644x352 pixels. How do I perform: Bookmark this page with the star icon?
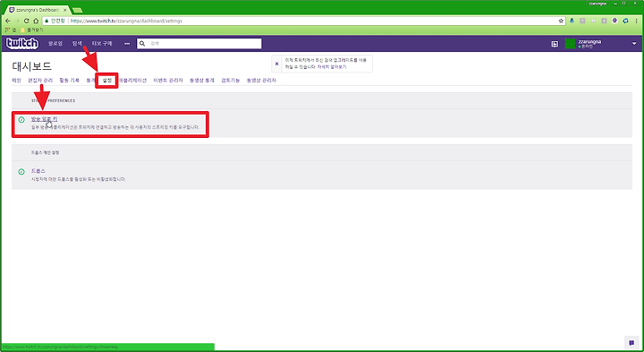[x=561, y=21]
